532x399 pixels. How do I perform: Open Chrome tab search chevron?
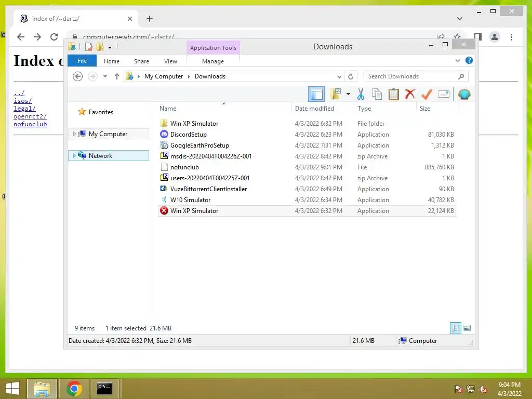[x=460, y=19]
